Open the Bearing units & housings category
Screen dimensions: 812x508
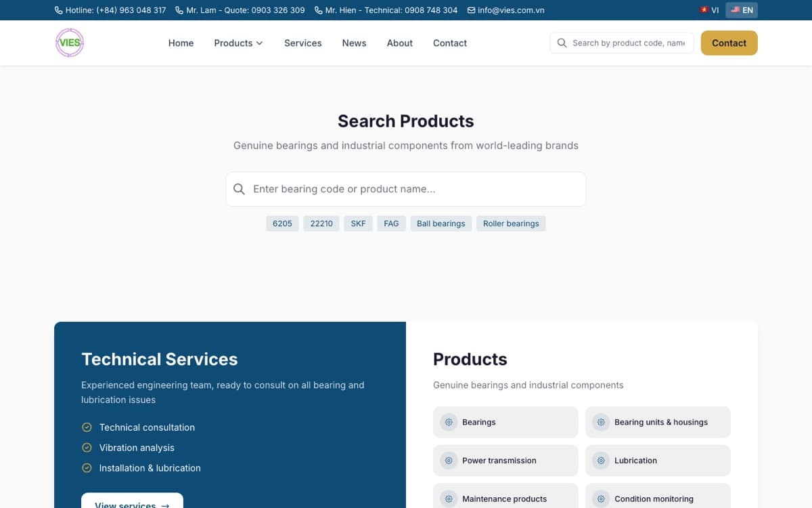(658, 422)
